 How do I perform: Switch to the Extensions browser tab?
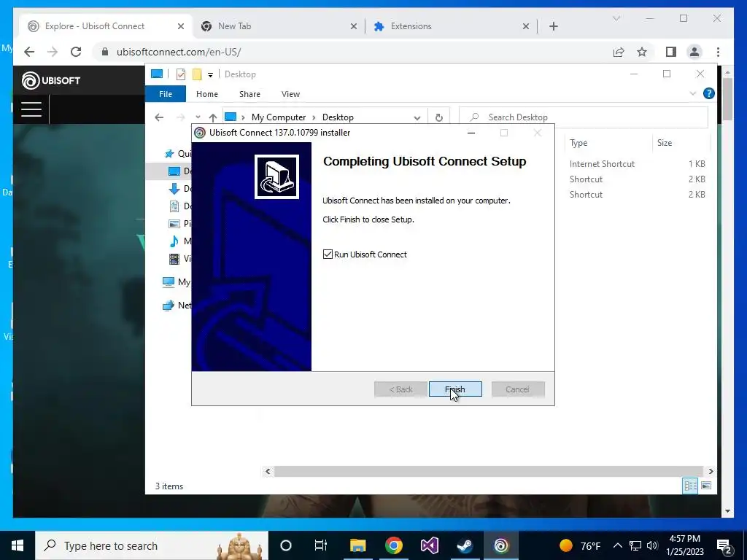click(x=451, y=26)
